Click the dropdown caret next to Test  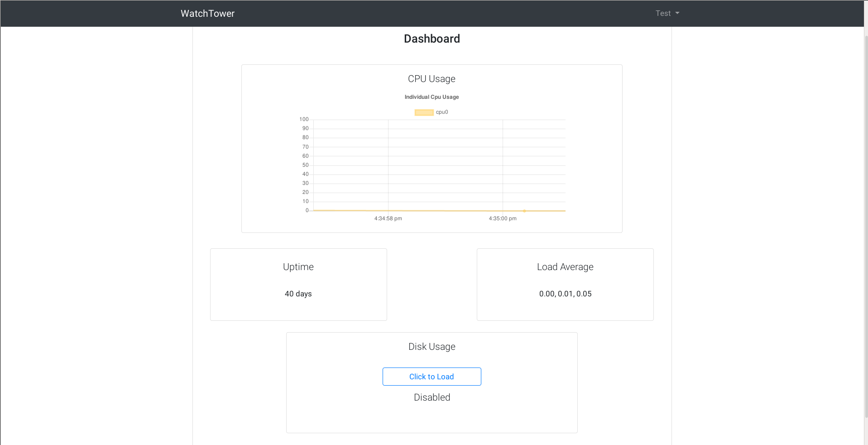pos(677,13)
